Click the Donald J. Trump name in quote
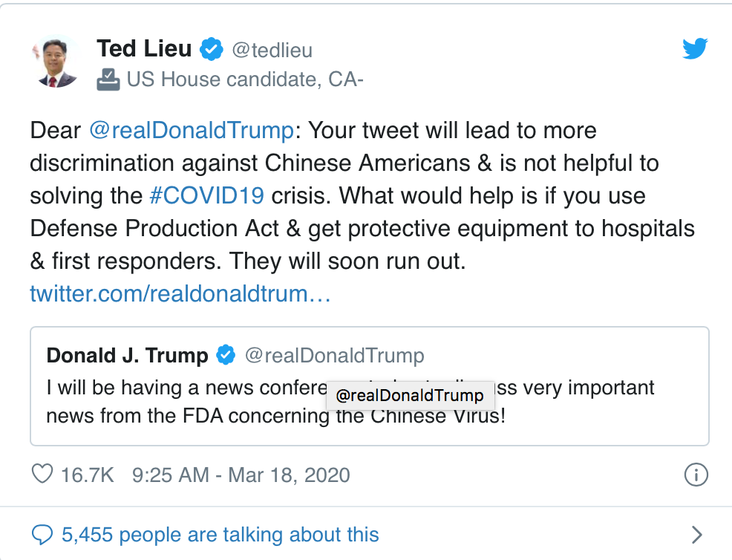Image resolution: width=732 pixels, height=560 pixels. tap(127, 356)
